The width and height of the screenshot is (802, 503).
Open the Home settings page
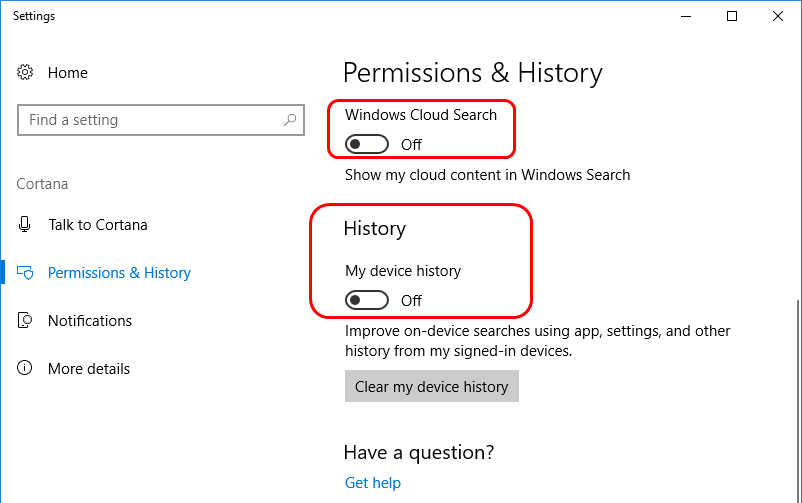(68, 73)
